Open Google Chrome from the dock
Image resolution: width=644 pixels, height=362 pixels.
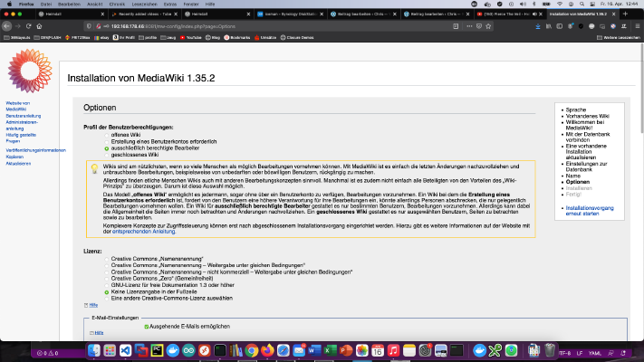coord(252,350)
